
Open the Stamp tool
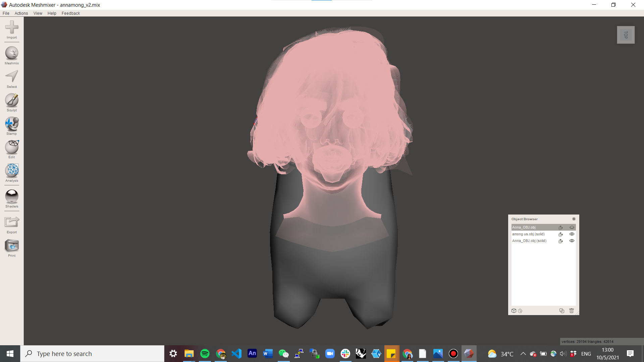click(12, 126)
